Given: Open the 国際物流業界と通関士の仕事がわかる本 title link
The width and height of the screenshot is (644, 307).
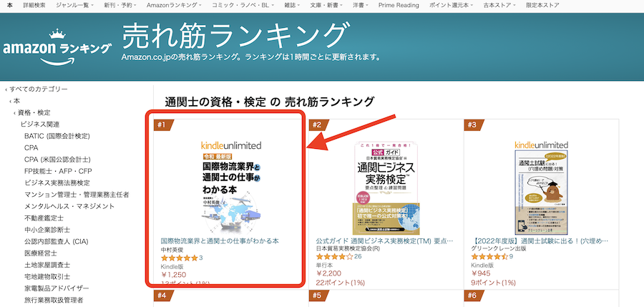Looking at the screenshot, I should click(220, 241).
